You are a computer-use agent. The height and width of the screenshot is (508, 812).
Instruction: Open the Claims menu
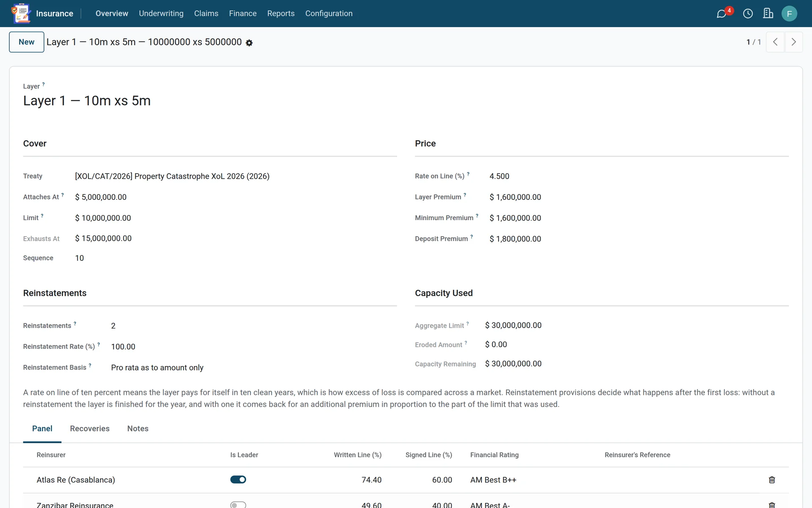[206, 14]
